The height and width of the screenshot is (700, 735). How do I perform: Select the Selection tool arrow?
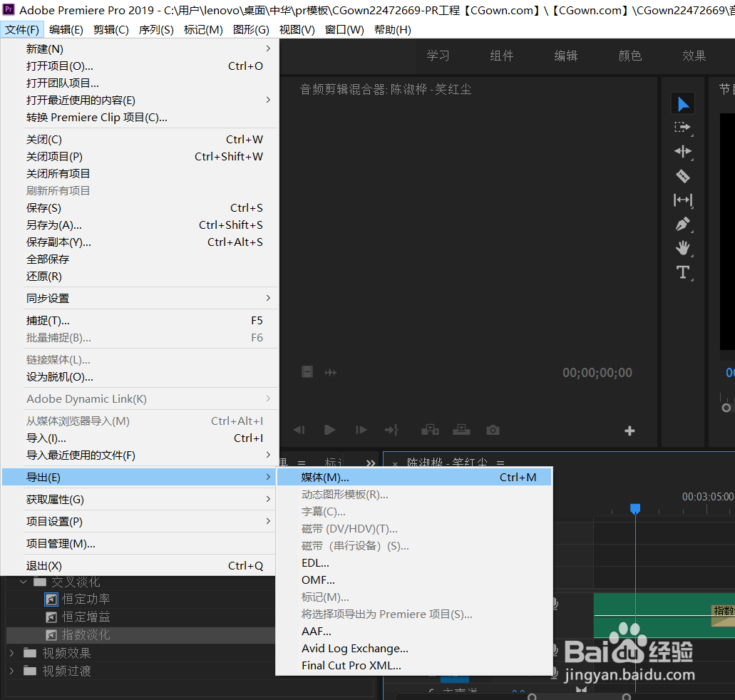click(x=683, y=103)
